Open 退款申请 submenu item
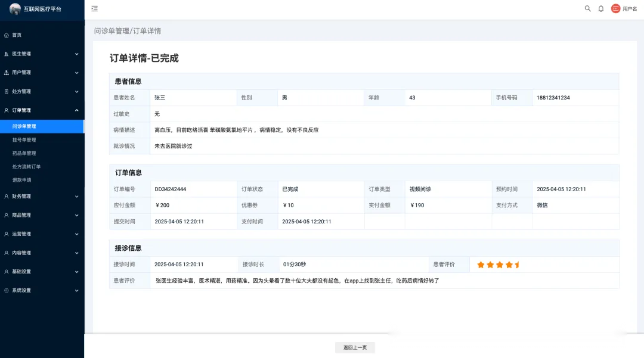The width and height of the screenshot is (644, 358). pos(22,180)
